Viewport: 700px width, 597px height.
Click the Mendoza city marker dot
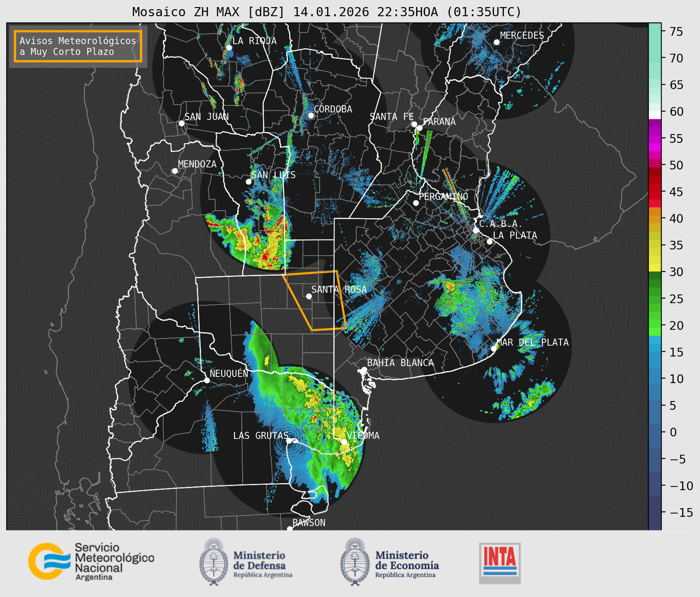[175, 171]
